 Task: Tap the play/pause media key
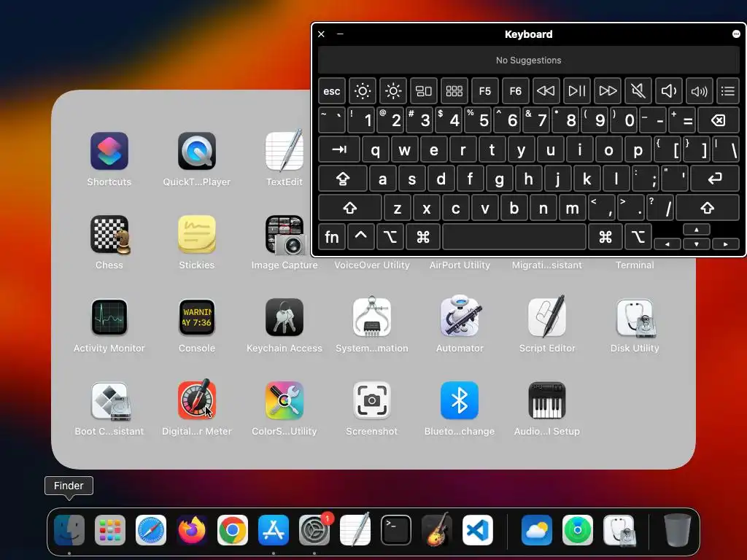coord(577,91)
